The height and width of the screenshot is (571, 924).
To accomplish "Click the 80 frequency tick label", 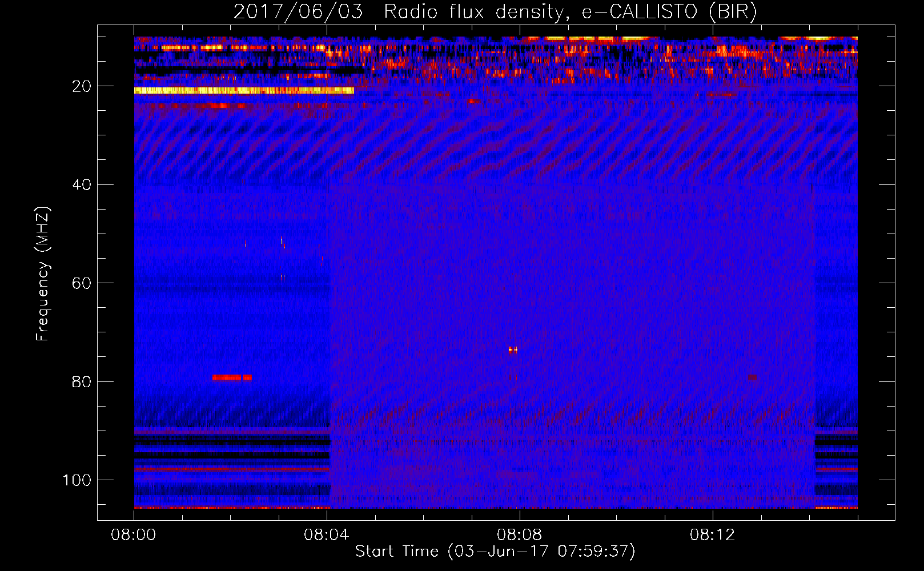I will click(x=82, y=382).
